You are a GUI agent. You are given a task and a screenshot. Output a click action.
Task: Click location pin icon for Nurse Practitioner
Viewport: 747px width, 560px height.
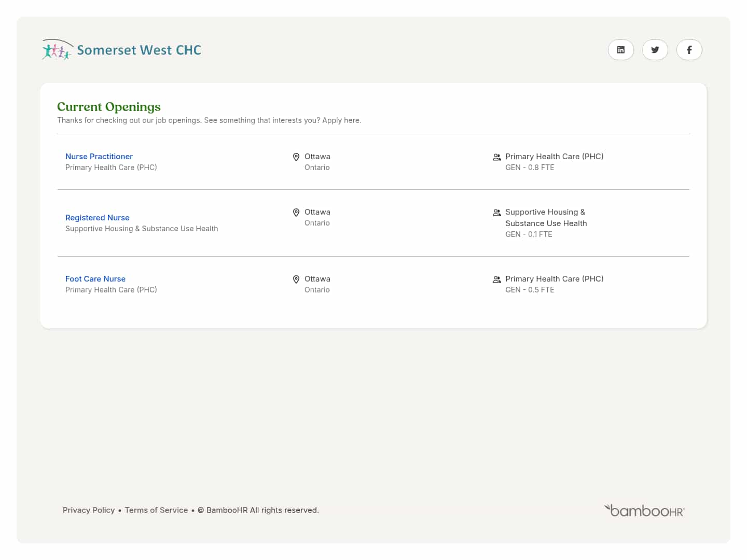296,157
